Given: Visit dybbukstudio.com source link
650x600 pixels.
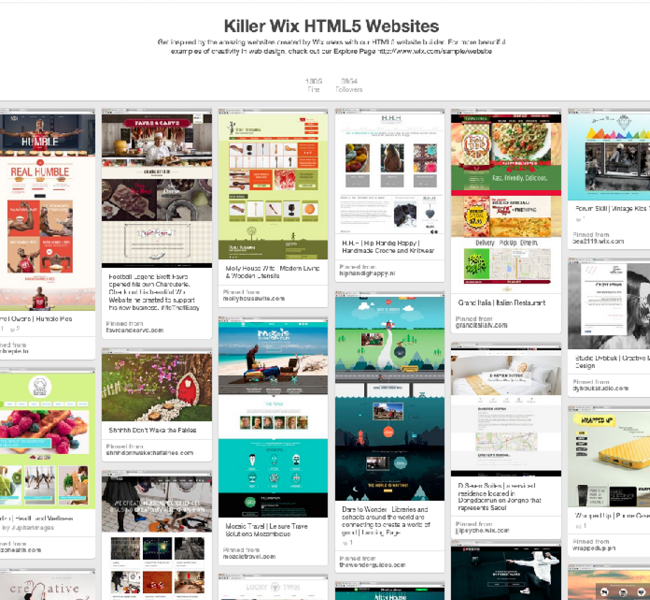Looking at the screenshot, I should [601, 389].
